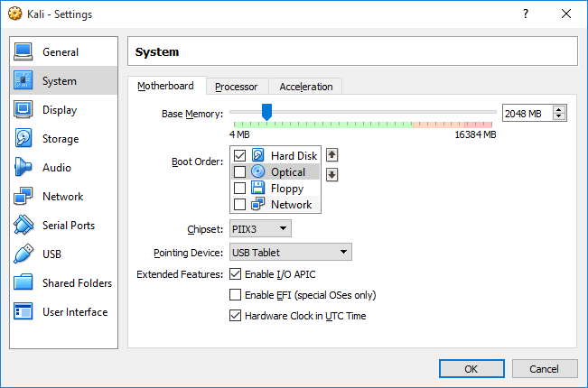Enable Network in boot order
Screen dimensions: 588x388
239,205
